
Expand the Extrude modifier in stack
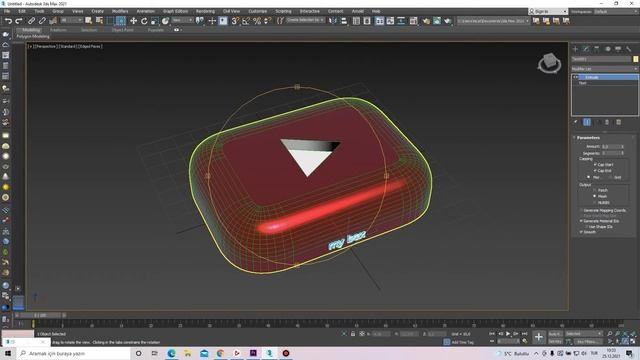tap(576, 77)
